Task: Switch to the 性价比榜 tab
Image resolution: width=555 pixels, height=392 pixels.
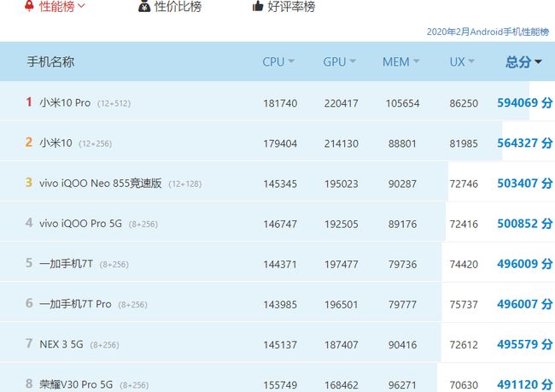Action: (178, 6)
